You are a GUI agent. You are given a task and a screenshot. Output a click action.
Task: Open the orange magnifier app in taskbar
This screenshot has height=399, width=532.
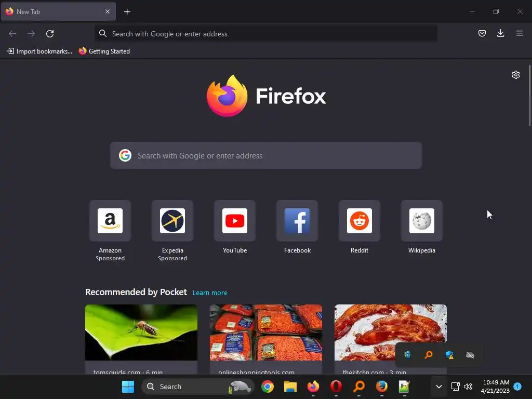pyautogui.click(x=359, y=387)
